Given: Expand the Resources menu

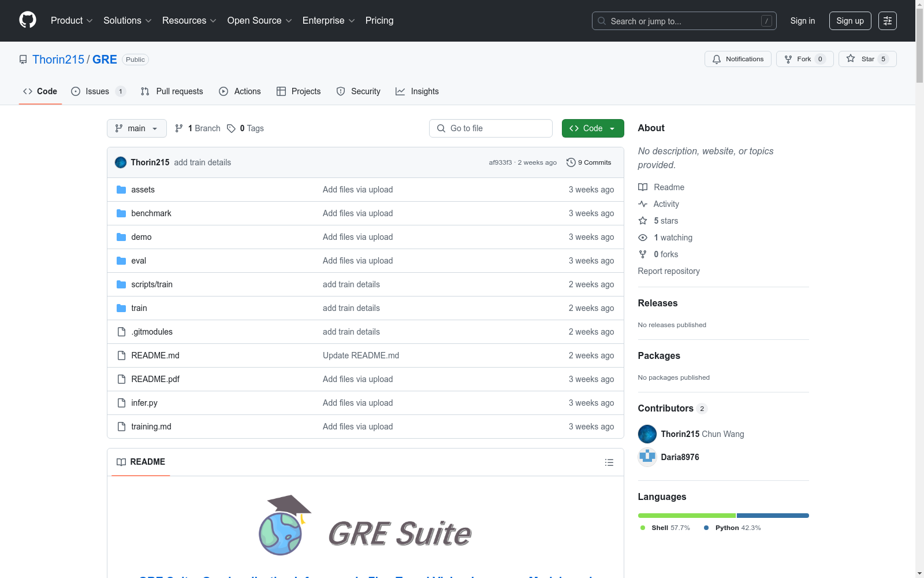Looking at the screenshot, I should pos(189,21).
